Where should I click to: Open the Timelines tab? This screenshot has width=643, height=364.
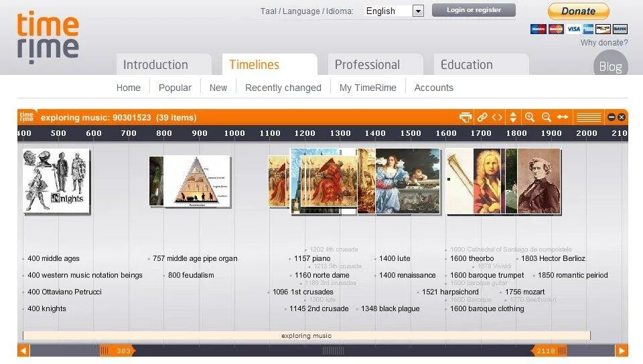[x=269, y=65]
